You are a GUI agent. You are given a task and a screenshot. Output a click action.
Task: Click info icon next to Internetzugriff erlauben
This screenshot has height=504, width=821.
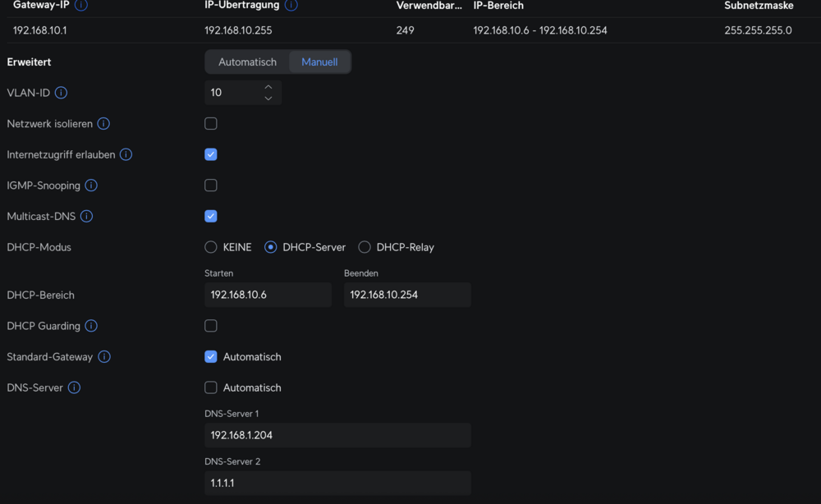(126, 154)
